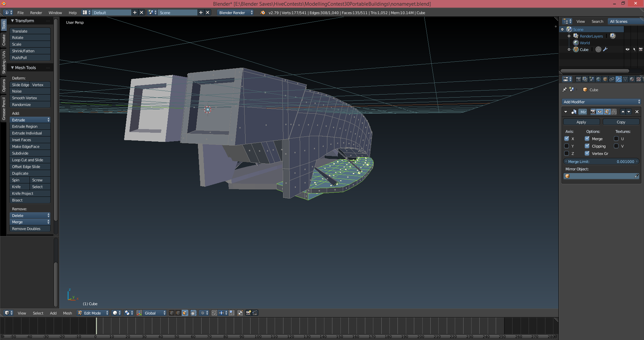Remove the Mirror modifier with the X

[x=637, y=112]
